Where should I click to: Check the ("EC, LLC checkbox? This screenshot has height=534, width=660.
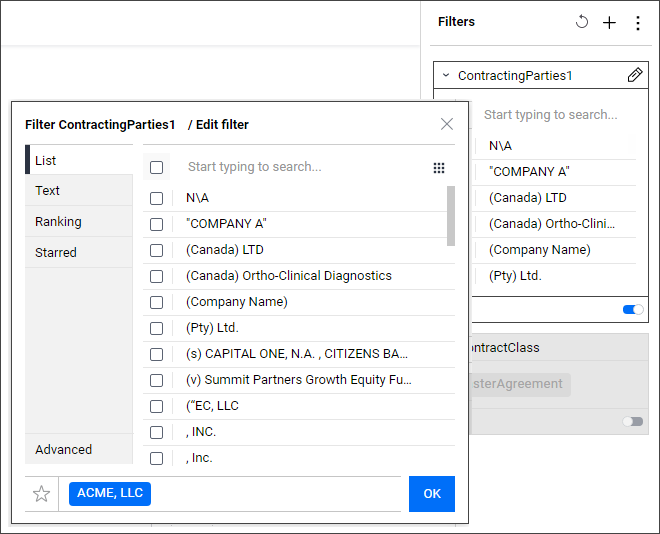click(156, 406)
